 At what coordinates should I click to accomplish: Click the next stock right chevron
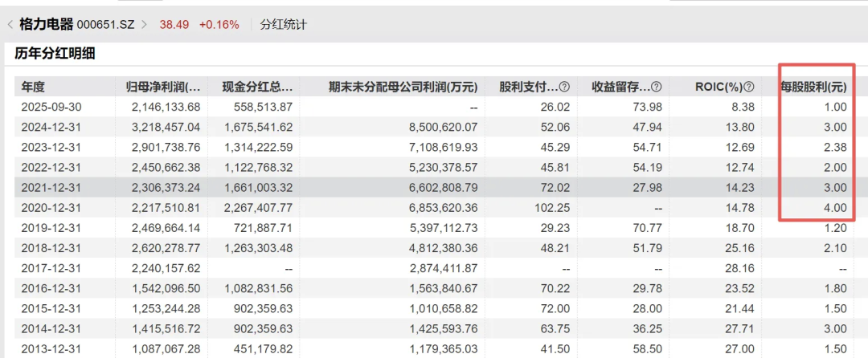point(145,24)
